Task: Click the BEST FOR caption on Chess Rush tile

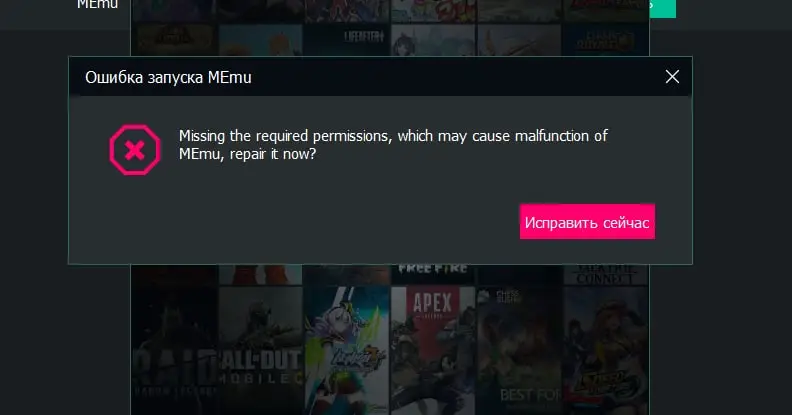Action: [530, 395]
